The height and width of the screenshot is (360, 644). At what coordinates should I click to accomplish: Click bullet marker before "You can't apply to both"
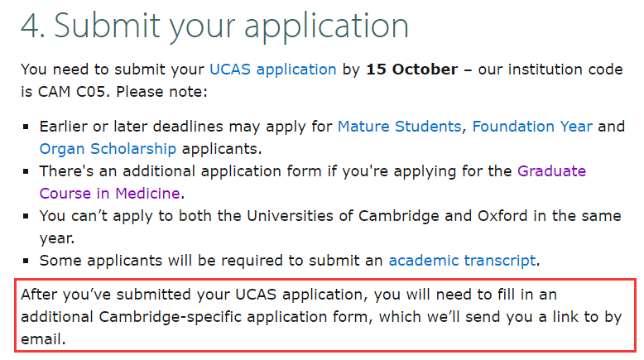coord(26,216)
